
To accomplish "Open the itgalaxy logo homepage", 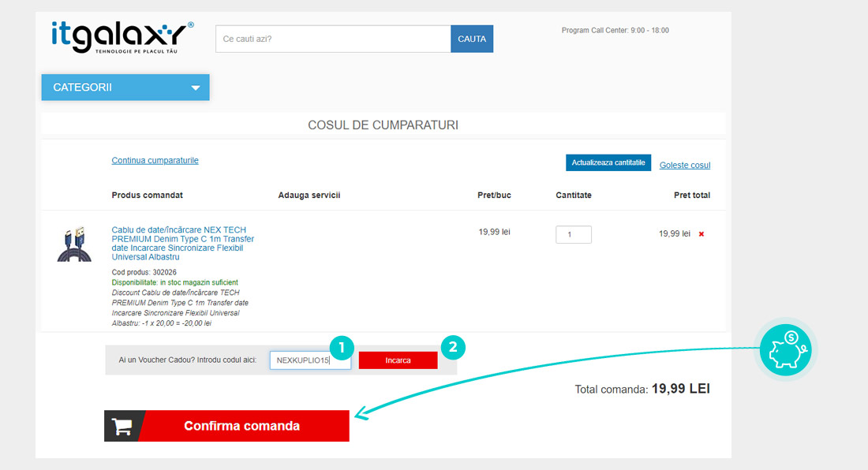I will pyautogui.click(x=122, y=36).
